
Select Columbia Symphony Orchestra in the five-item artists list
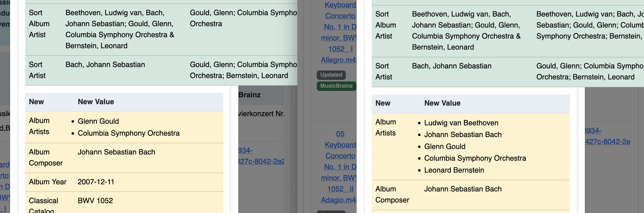[x=475, y=158]
